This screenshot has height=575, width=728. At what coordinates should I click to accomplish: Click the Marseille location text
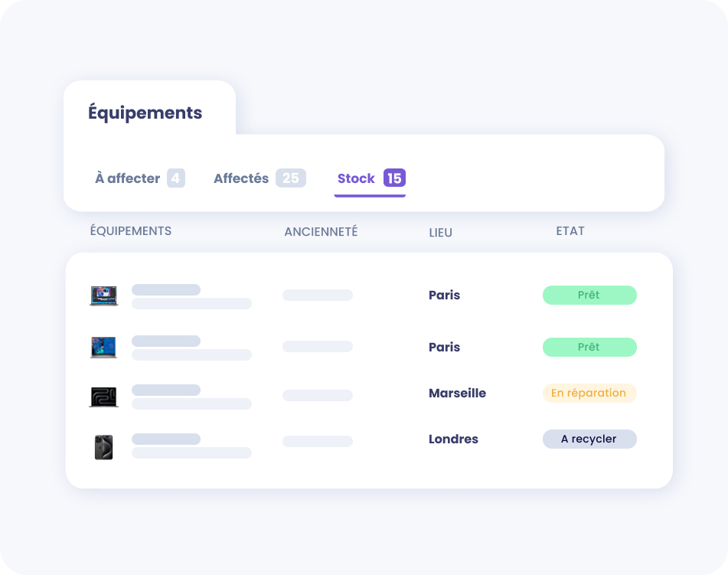click(x=457, y=393)
